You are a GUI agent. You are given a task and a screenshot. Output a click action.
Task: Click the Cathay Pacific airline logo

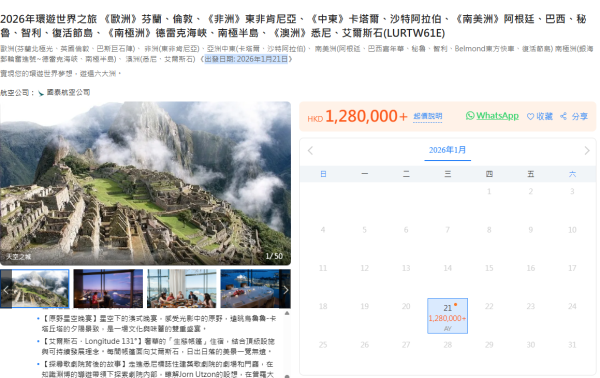click(x=41, y=93)
